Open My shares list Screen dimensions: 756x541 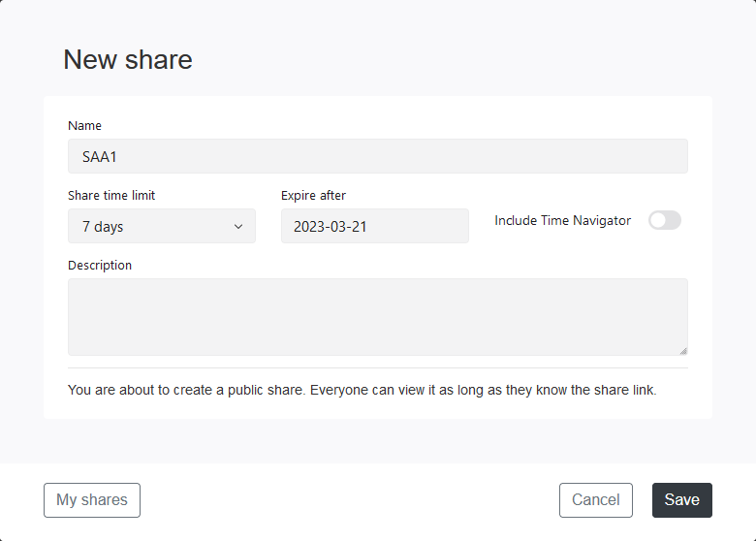(92, 500)
